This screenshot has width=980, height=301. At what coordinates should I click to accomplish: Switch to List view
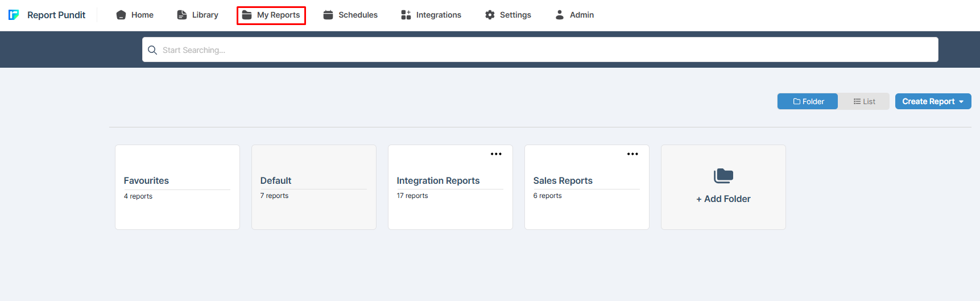pos(864,101)
